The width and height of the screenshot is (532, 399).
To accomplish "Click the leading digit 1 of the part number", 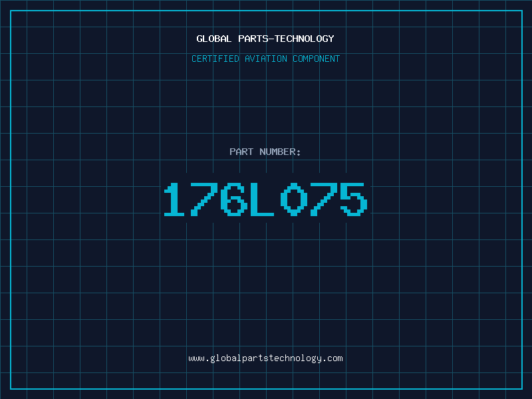I will (174, 199).
